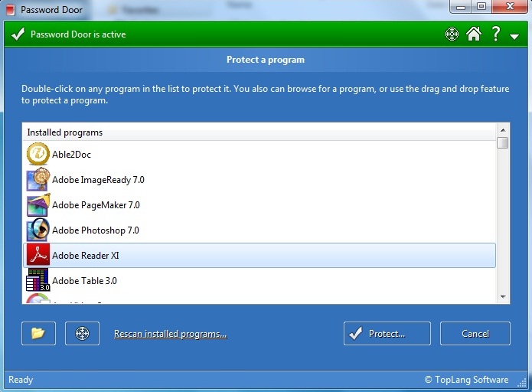This screenshot has width=532, height=392.
Task: Click the program list scrollbar thumb
Action: (502, 142)
